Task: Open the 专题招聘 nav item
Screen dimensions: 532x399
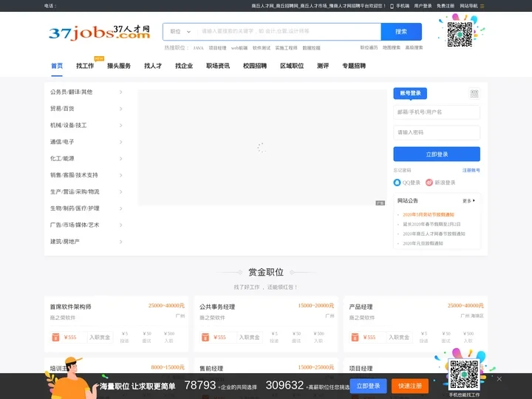Action: click(x=354, y=66)
